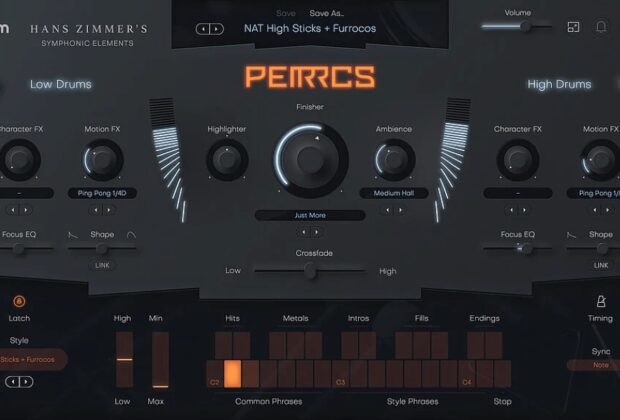
Task: Open the Just More finisher dropdown
Action: 310,215
